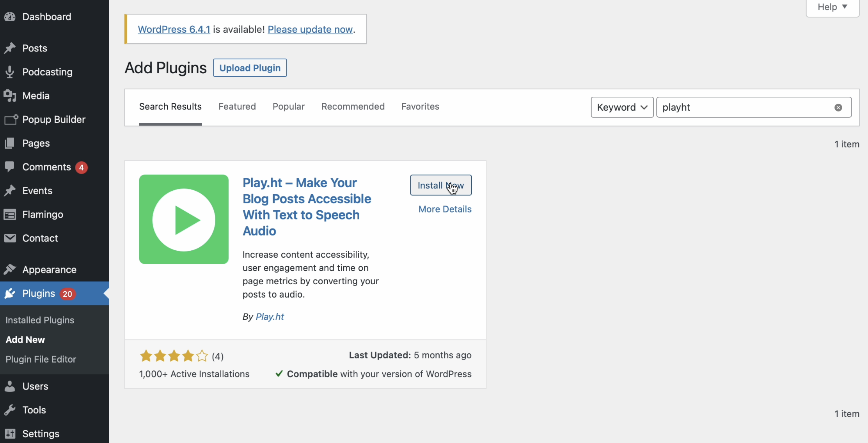The height and width of the screenshot is (443, 868).
Task: Click the Comments pending count badge
Action: 81,168
